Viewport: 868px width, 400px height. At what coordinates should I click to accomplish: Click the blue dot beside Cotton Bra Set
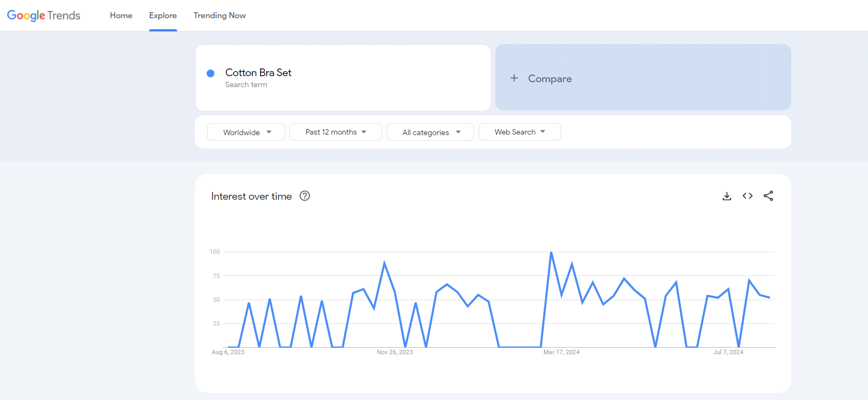(210, 73)
